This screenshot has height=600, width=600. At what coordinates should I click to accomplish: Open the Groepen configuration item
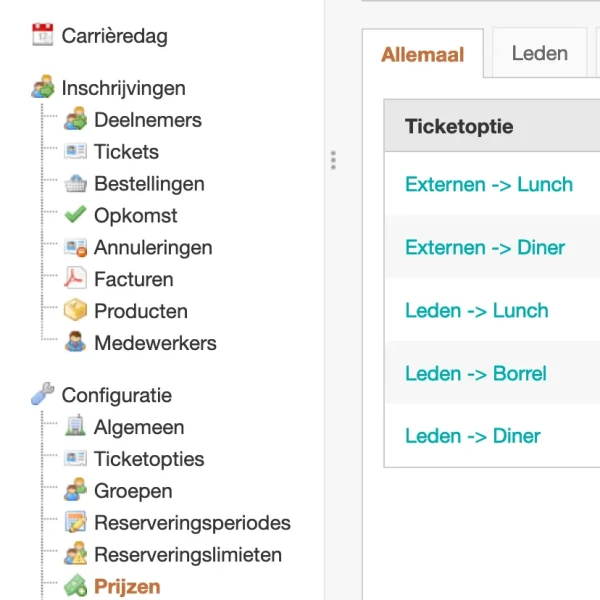tap(133, 491)
